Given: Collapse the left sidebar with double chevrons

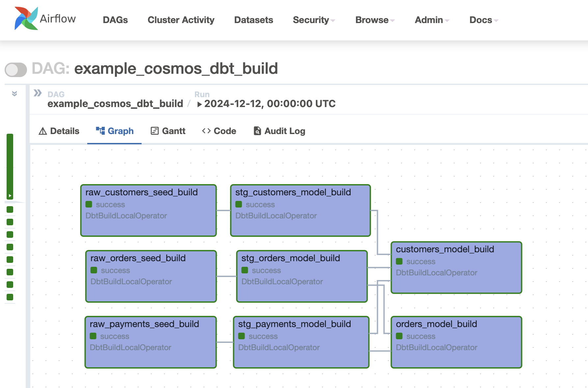Looking at the screenshot, I should tap(14, 94).
